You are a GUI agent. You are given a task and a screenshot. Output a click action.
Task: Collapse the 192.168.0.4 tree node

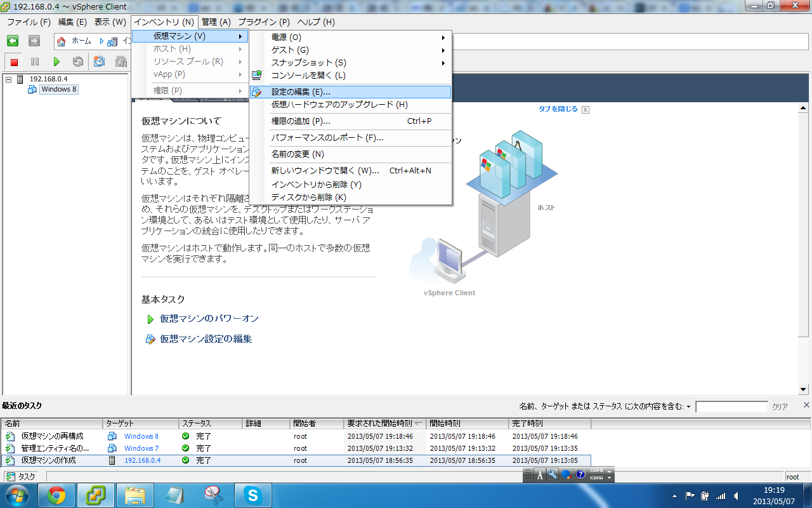8,79
